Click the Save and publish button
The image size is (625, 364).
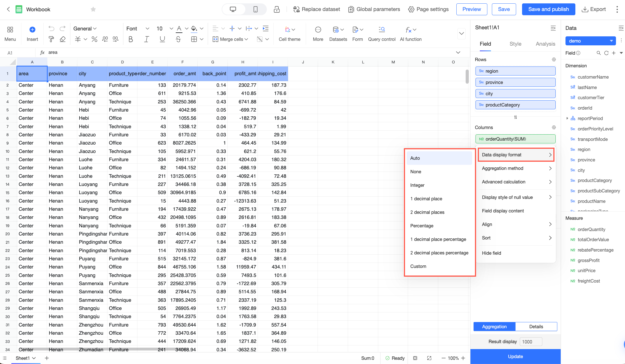(548, 9)
